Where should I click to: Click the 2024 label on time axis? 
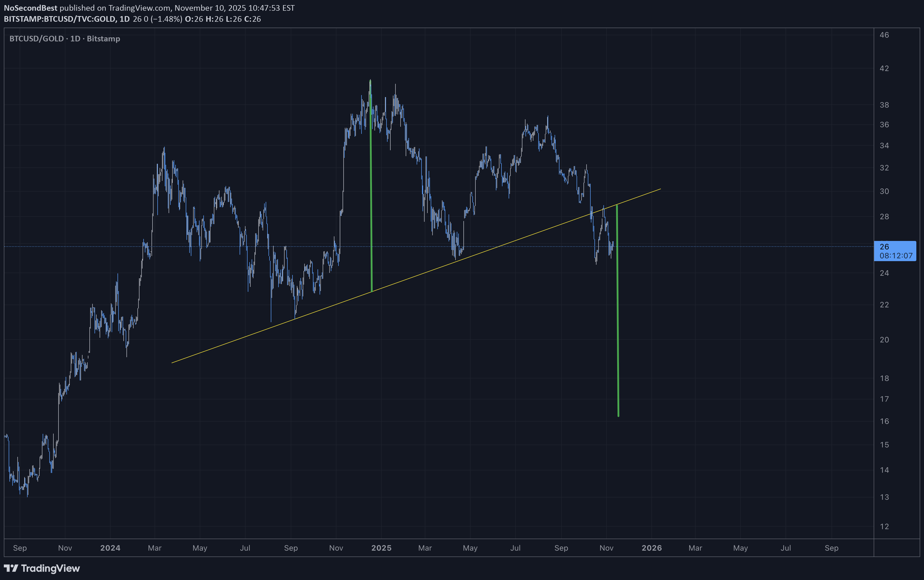(110, 548)
